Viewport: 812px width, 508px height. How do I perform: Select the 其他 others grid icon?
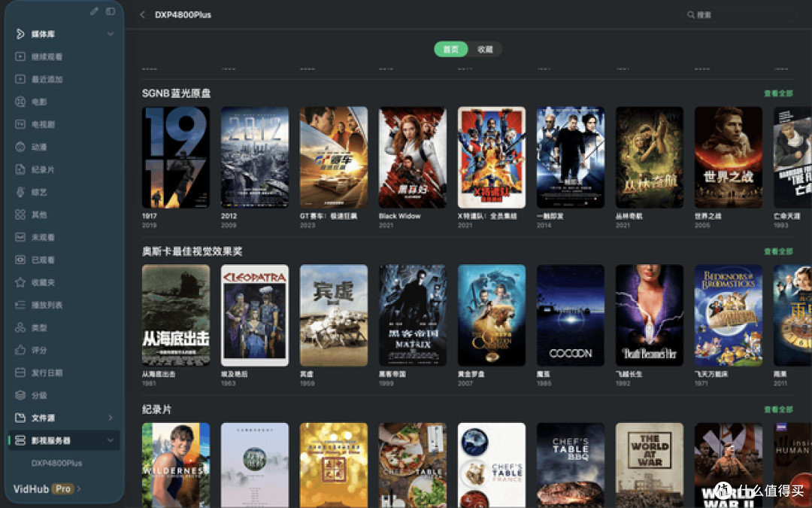[x=20, y=214]
